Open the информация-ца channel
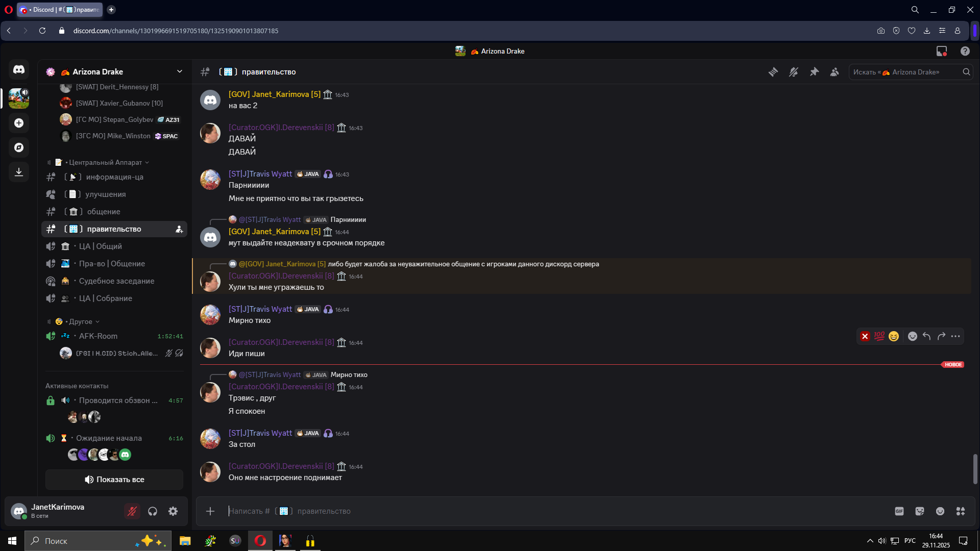The width and height of the screenshot is (980, 551). (114, 177)
